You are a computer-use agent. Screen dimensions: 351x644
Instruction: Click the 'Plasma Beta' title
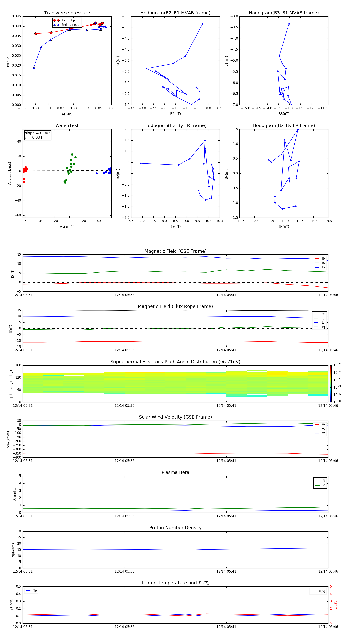pos(175,472)
